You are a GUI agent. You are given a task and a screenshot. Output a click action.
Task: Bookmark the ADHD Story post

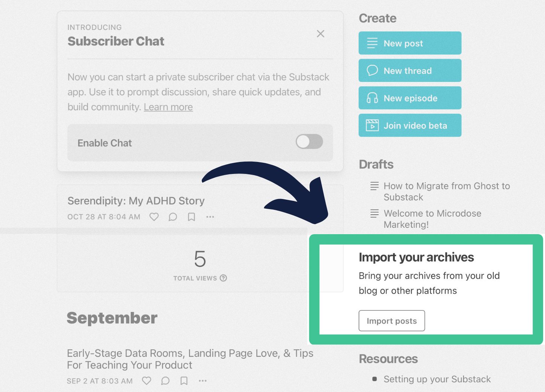(x=191, y=217)
